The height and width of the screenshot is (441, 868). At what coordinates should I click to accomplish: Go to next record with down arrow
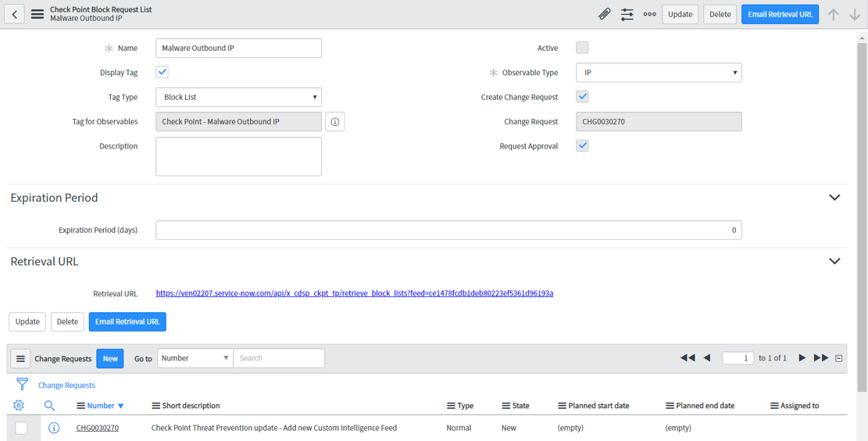855,15
